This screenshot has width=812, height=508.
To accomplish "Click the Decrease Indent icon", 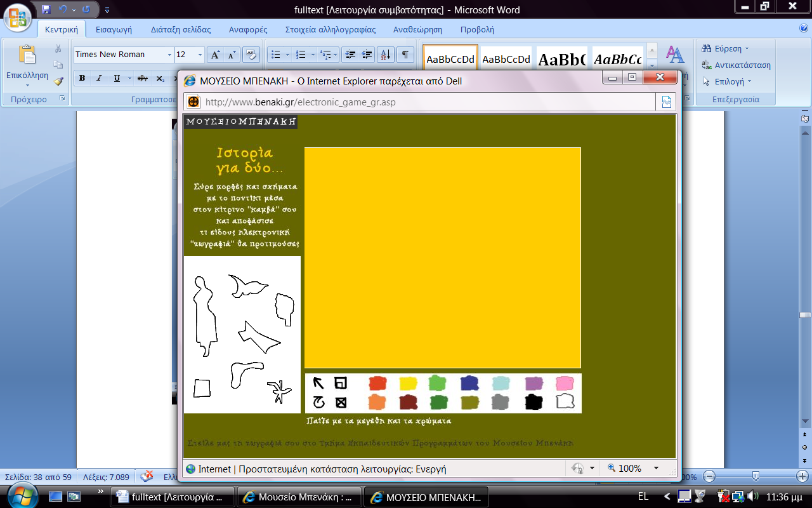I will (350, 55).
